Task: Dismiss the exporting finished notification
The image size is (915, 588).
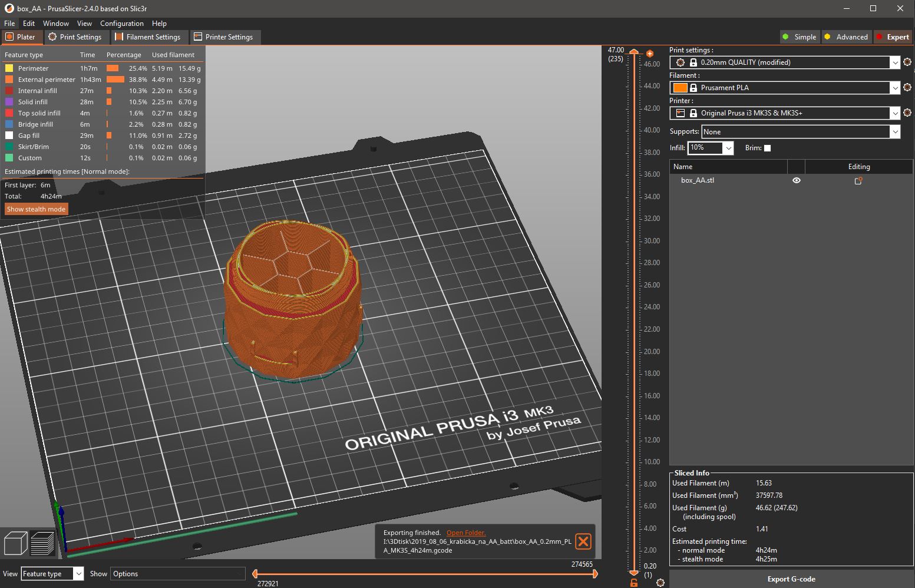Action: (x=583, y=541)
